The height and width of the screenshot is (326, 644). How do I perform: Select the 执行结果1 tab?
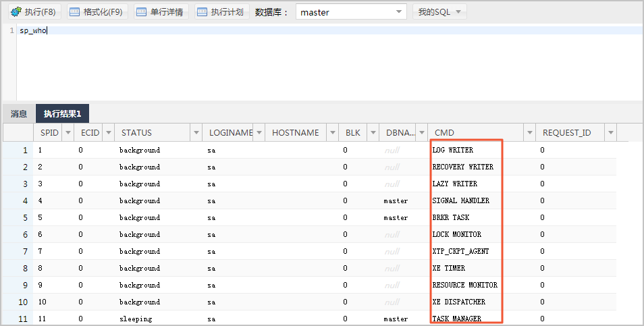point(62,114)
